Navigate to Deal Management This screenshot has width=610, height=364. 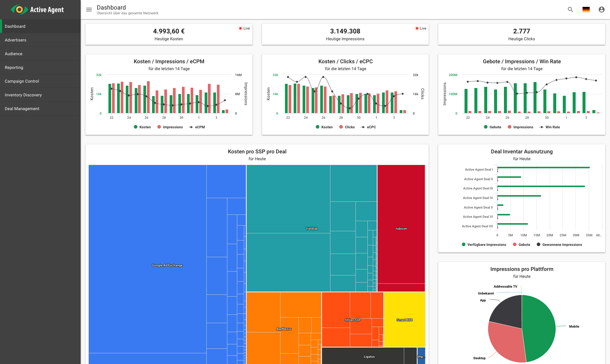pos(22,109)
